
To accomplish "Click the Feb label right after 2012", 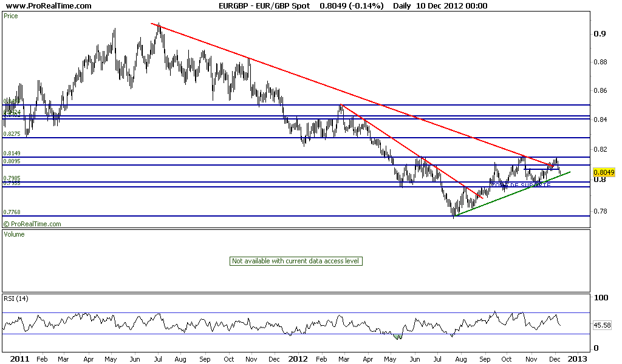I will 321,359.
